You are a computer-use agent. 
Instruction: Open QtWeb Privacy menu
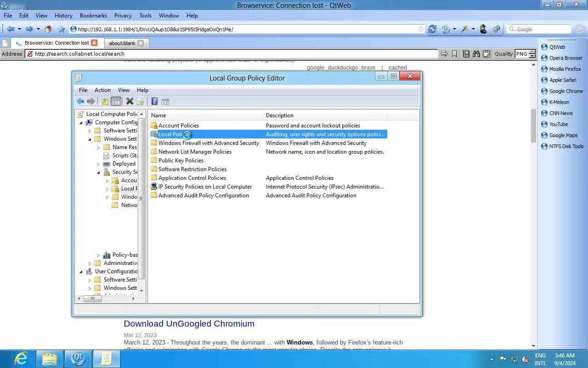click(x=123, y=15)
